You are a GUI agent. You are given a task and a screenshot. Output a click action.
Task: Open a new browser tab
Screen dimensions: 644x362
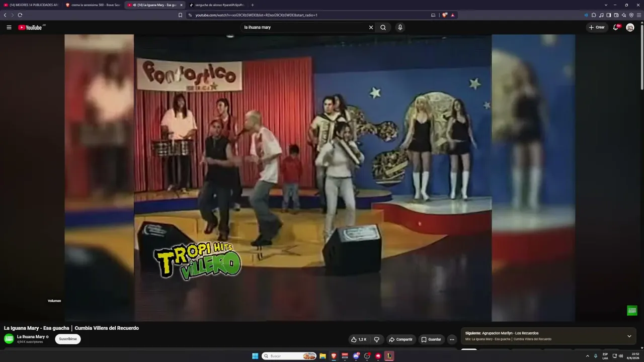pyautogui.click(x=253, y=5)
